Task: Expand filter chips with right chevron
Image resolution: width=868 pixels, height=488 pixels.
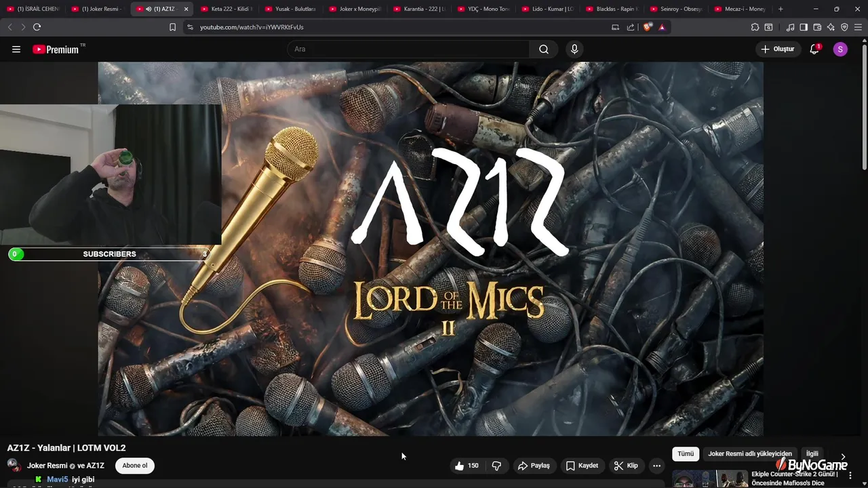Action: 843,456
